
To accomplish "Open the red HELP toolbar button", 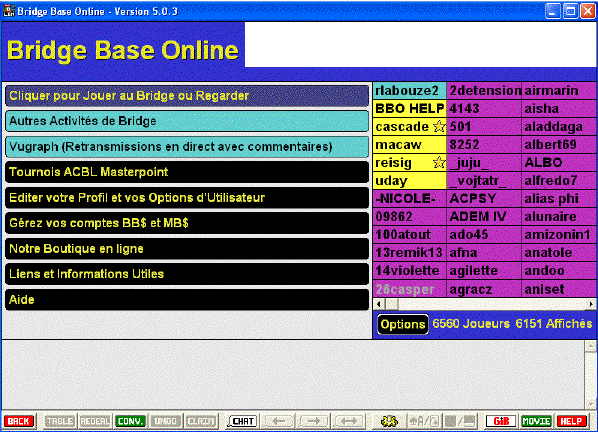I will point(571,421).
